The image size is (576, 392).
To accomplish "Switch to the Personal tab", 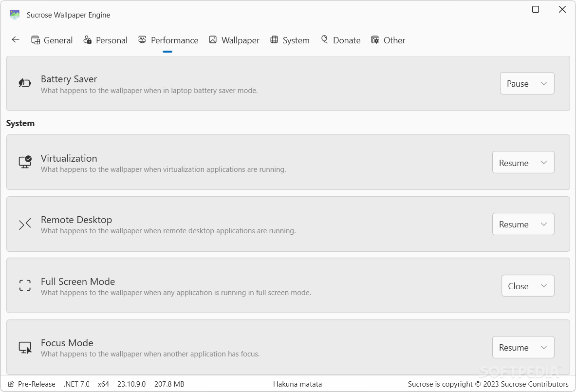I will [x=106, y=40].
